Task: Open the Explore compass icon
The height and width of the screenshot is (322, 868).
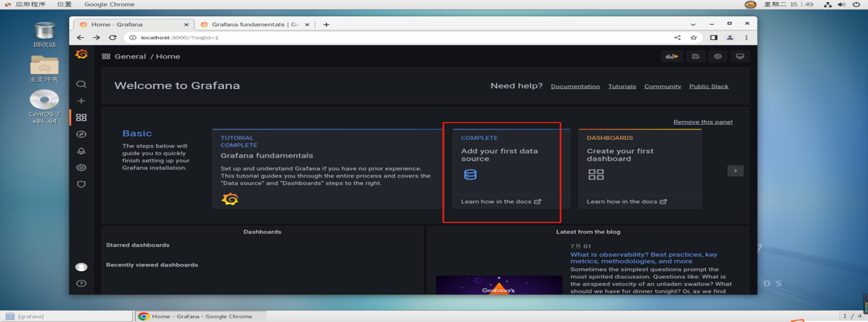Action: tap(81, 134)
